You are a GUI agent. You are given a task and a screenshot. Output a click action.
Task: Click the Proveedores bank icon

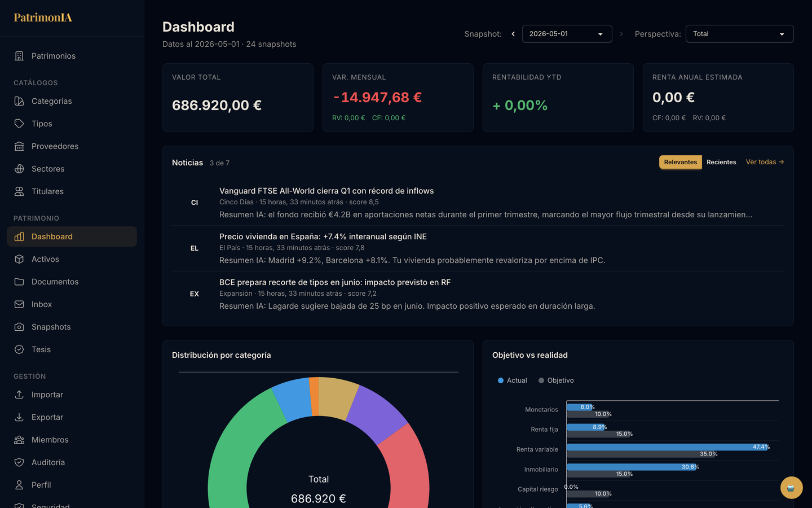pyautogui.click(x=19, y=146)
